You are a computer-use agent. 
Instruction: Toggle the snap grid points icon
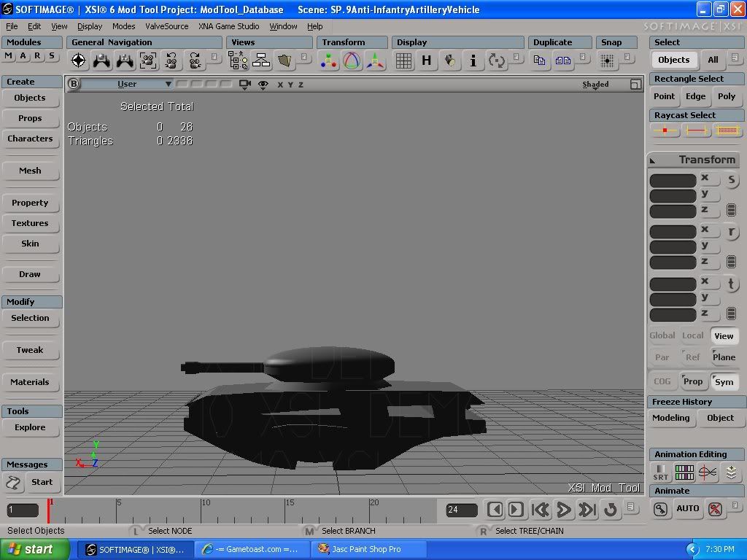pyautogui.click(x=607, y=61)
